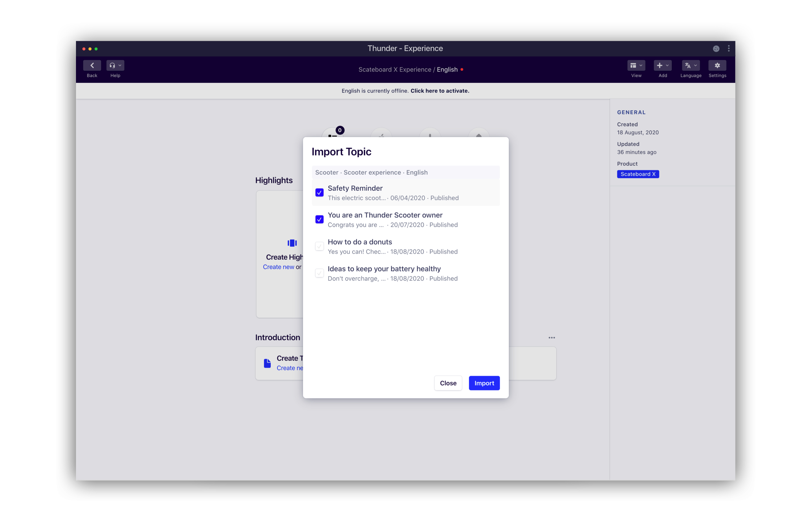The image size is (812, 522).
Task: Open Settings gear icon
Action: pyautogui.click(x=717, y=66)
